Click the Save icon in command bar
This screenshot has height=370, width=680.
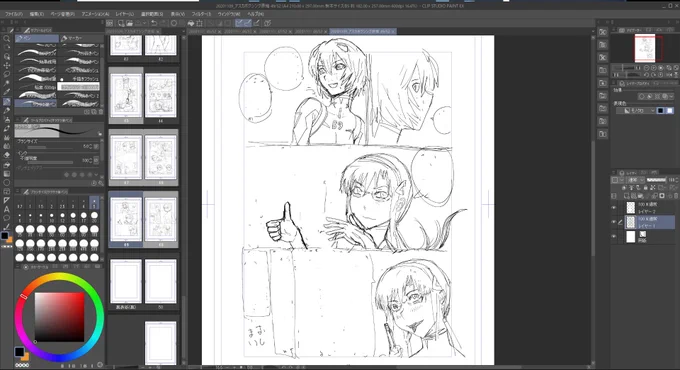[x=138, y=23]
